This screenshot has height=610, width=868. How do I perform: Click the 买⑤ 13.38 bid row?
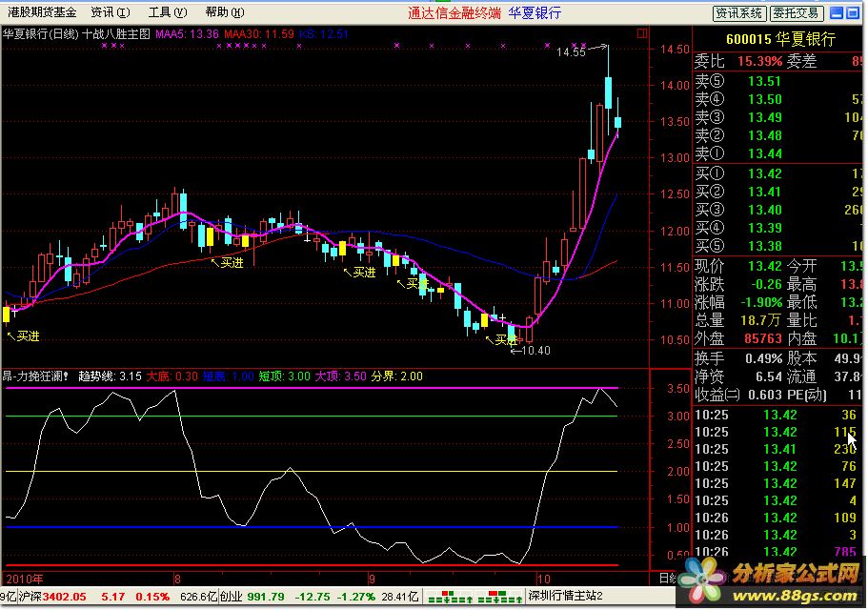click(777, 246)
